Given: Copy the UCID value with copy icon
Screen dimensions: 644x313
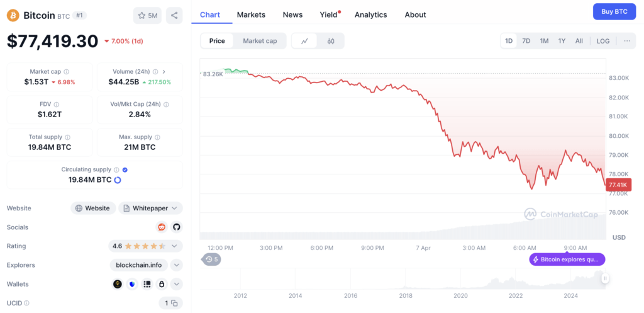Looking at the screenshot, I should [x=174, y=303].
